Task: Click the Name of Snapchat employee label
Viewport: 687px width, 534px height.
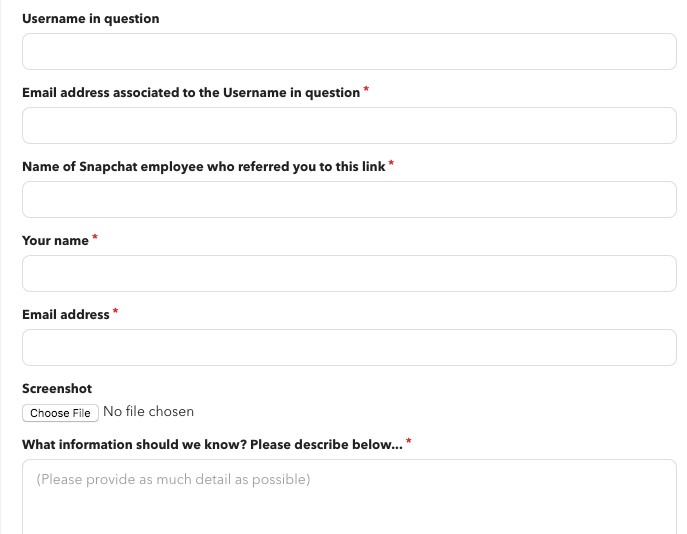Action: coord(203,167)
